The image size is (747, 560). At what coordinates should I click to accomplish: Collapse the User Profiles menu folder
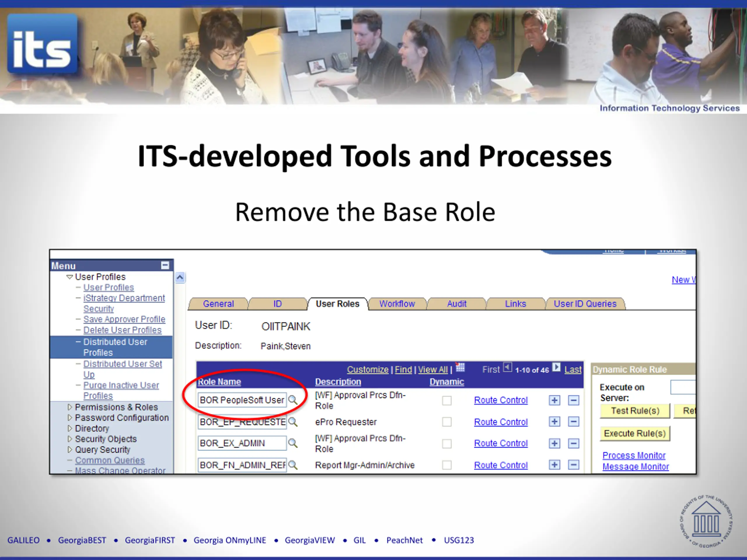pyautogui.click(x=69, y=277)
